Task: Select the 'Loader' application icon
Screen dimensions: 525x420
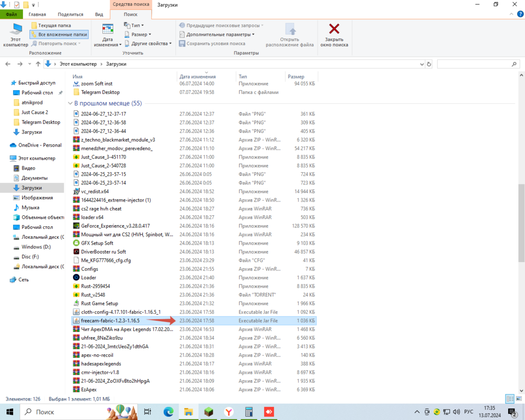Action: pos(76,277)
